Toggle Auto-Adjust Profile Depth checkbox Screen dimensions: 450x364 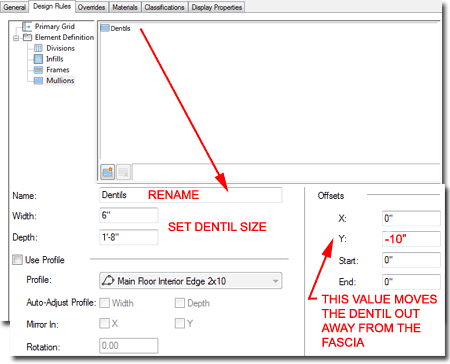click(180, 303)
